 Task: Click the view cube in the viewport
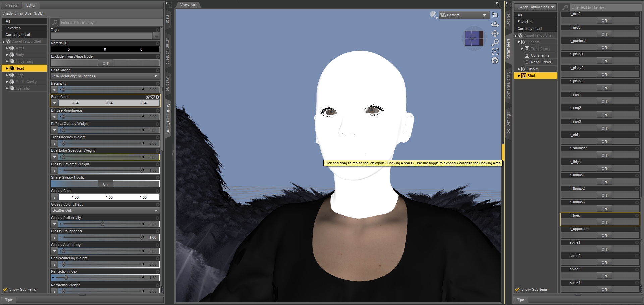pos(474,38)
